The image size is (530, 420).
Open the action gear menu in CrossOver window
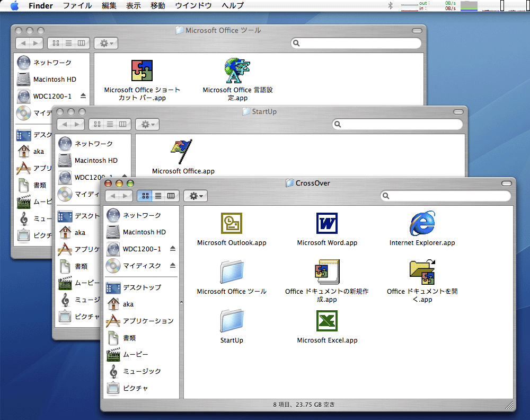196,196
